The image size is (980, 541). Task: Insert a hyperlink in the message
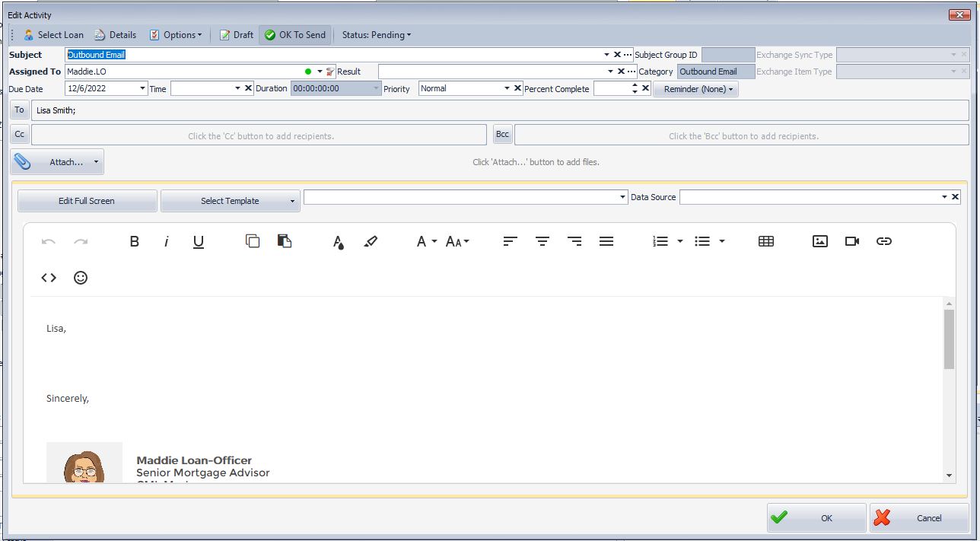click(x=884, y=241)
